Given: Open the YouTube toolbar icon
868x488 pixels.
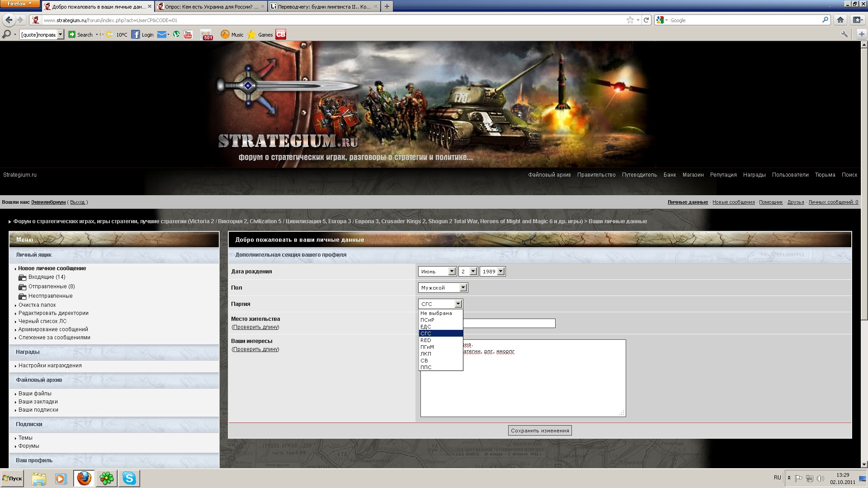Looking at the screenshot, I should (x=188, y=34).
